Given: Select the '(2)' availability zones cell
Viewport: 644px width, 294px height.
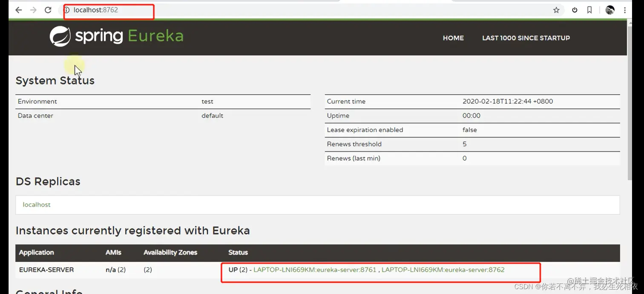Looking at the screenshot, I should pyautogui.click(x=148, y=270).
